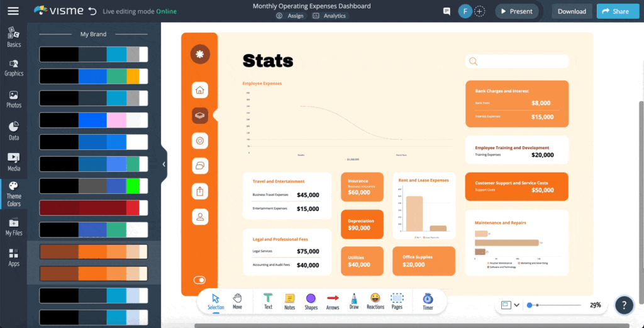Expand the page view dropdown chevron
Screen dimensions: 644x328
pos(517,305)
